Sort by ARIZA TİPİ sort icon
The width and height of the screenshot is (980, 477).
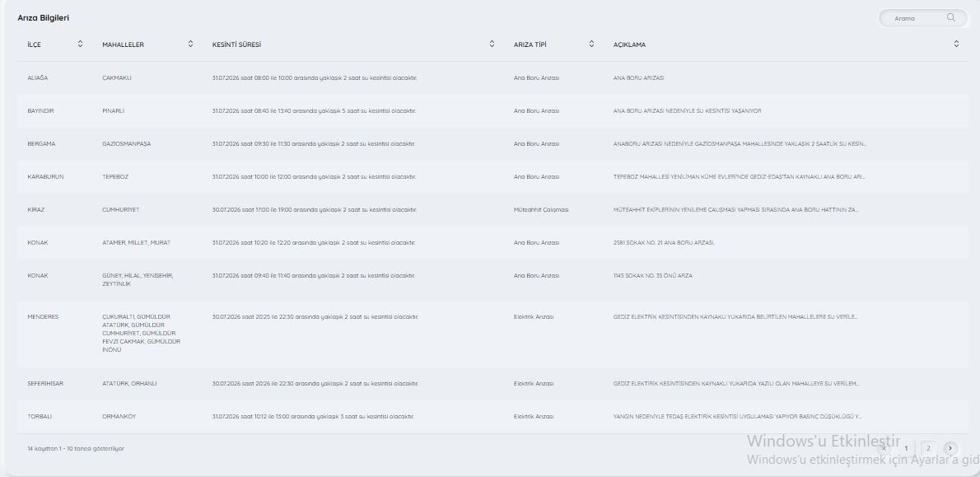(x=591, y=44)
